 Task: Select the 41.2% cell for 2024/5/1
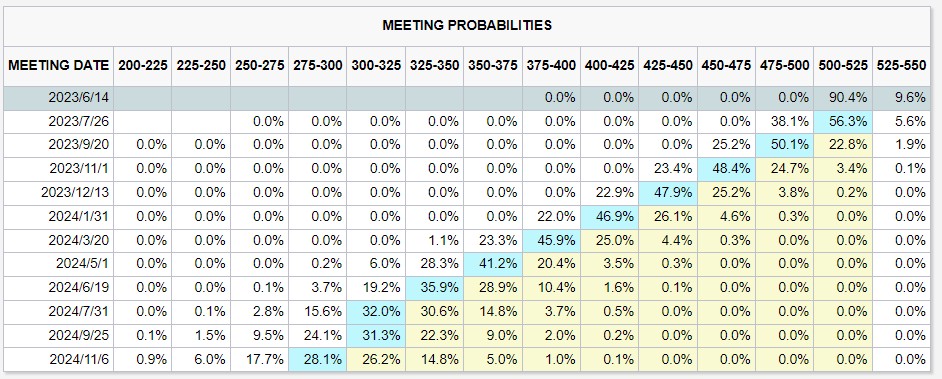click(x=492, y=264)
